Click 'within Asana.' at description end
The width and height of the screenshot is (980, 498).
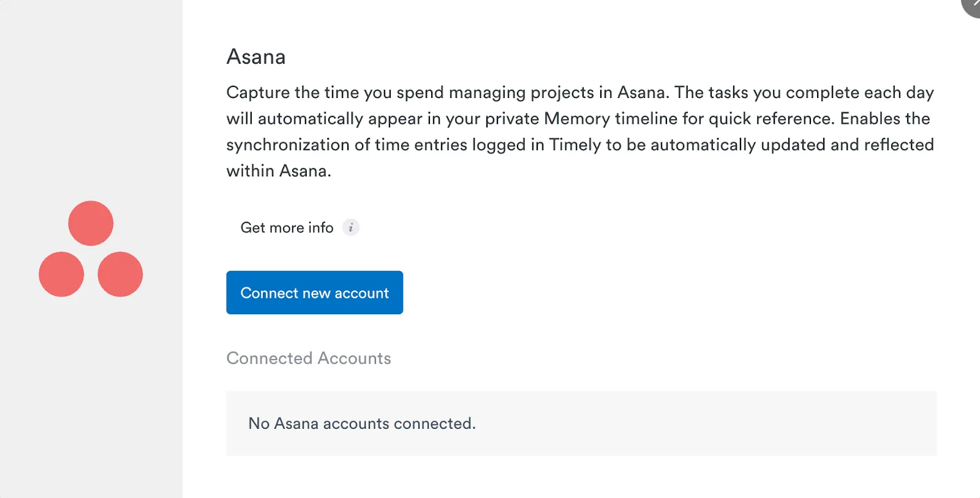tap(279, 171)
